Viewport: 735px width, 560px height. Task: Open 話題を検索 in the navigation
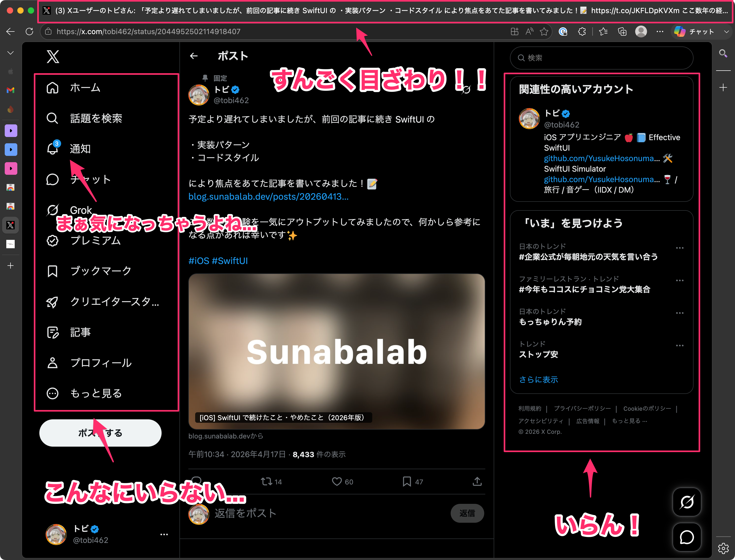tap(84, 118)
